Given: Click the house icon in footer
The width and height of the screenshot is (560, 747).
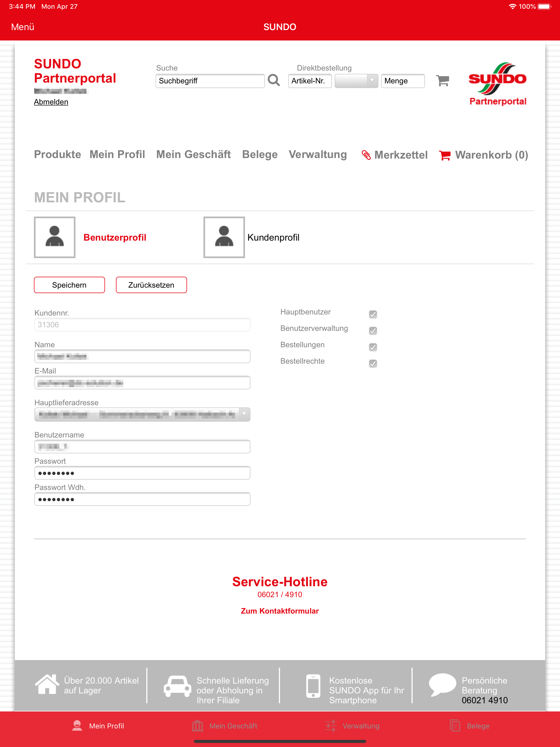Looking at the screenshot, I should pos(47,685).
